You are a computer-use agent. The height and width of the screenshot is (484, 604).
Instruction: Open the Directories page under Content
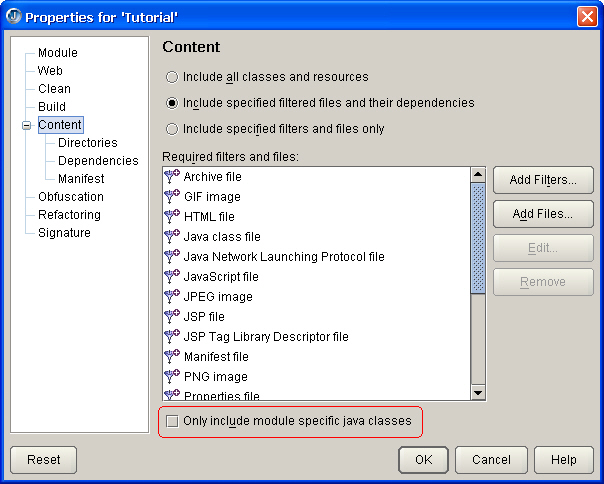pos(88,143)
